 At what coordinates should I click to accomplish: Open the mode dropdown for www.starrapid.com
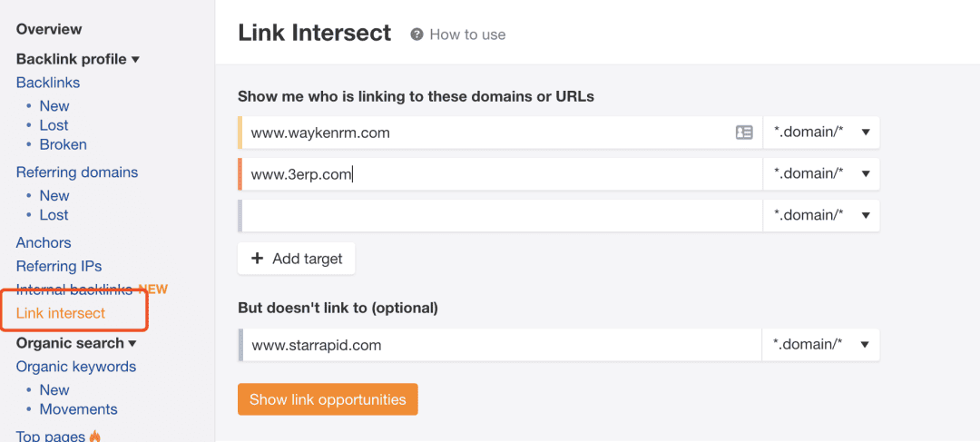click(x=821, y=345)
